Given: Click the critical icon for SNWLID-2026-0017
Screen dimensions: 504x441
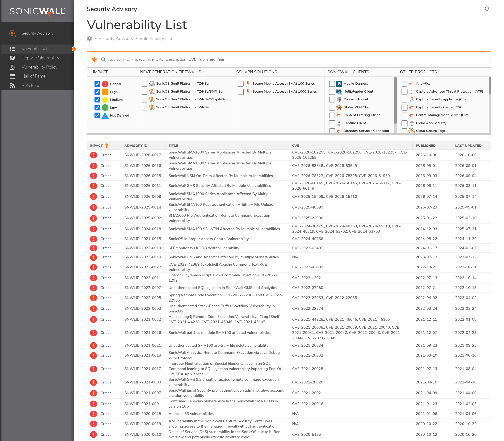Looking at the screenshot, I should [x=93, y=155].
